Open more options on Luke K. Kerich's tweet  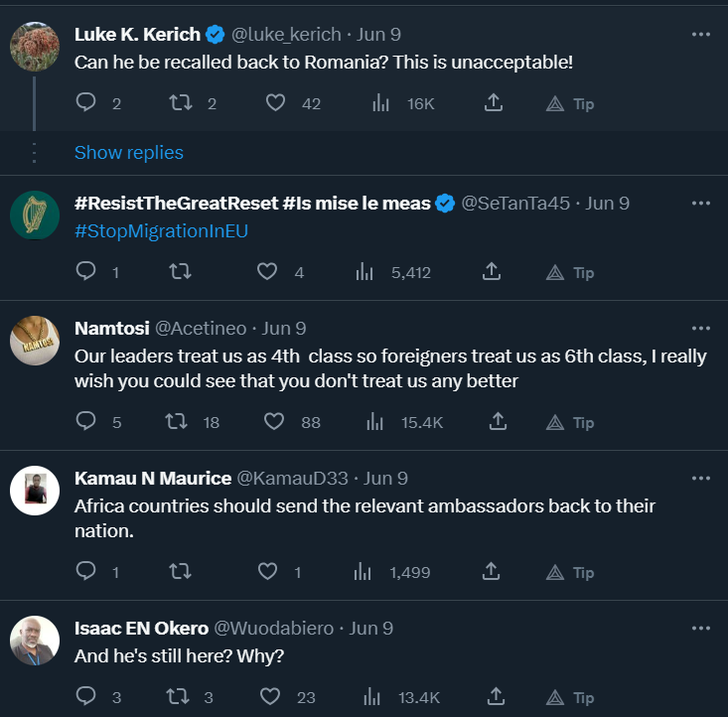coord(701,34)
